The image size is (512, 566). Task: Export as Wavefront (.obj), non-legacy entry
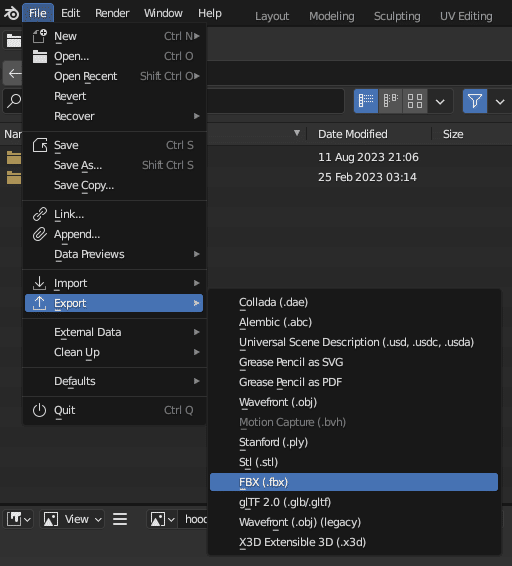point(354,402)
